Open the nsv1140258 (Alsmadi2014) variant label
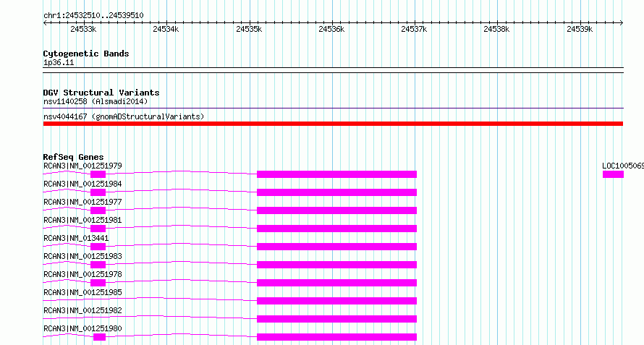This screenshot has height=345, width=644. 96,101
